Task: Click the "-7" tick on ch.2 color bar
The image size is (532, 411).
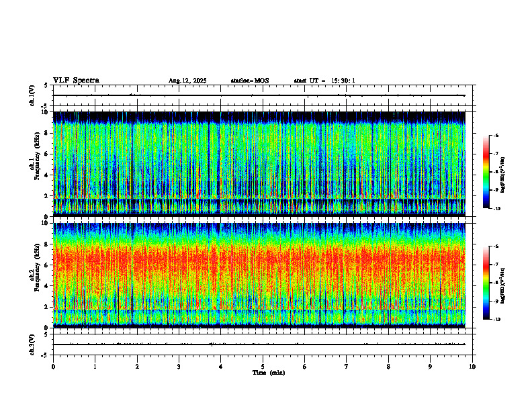Action: pyautogui.click(x=496, y=265)
